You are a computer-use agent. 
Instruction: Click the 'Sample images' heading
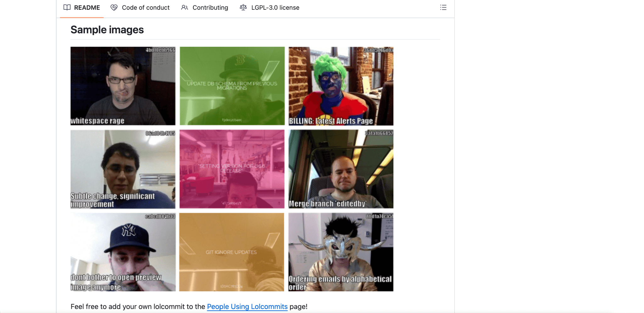pos(107,30)
